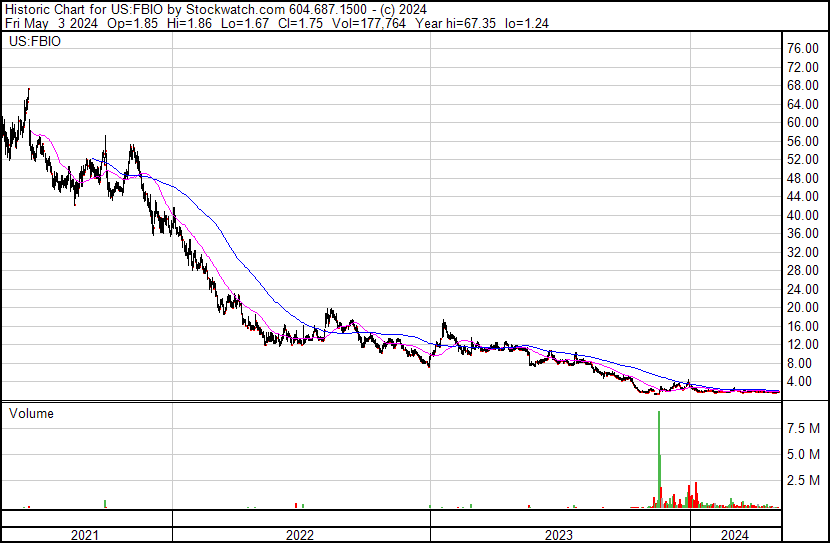Image resolution: width=830 pixels, height=543 pixels.
Task: Click the 12.00 price axis label
Action: point(803,345)
